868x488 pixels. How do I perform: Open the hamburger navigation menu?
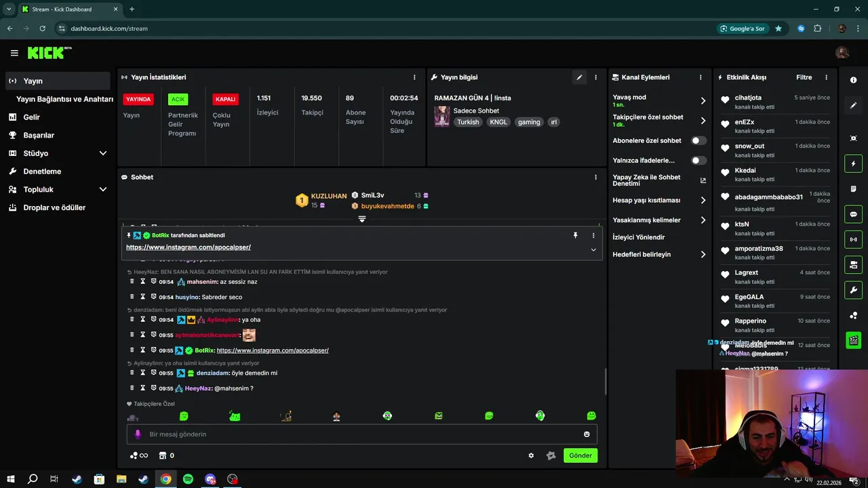14,53
